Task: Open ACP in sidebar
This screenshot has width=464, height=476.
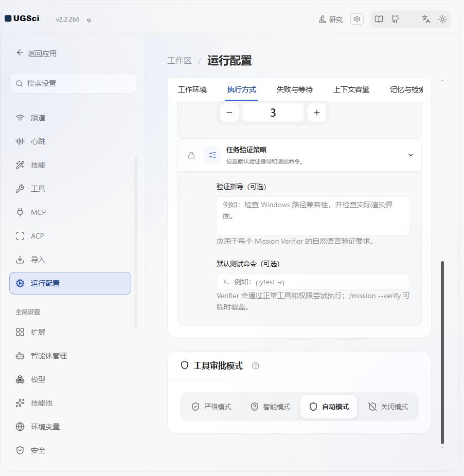Action: (x=70, y=236)
